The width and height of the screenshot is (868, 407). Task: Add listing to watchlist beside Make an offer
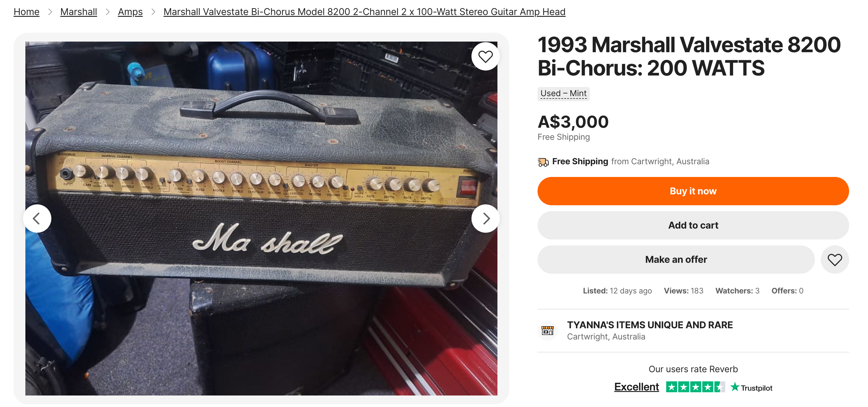[x=834, y=260]
